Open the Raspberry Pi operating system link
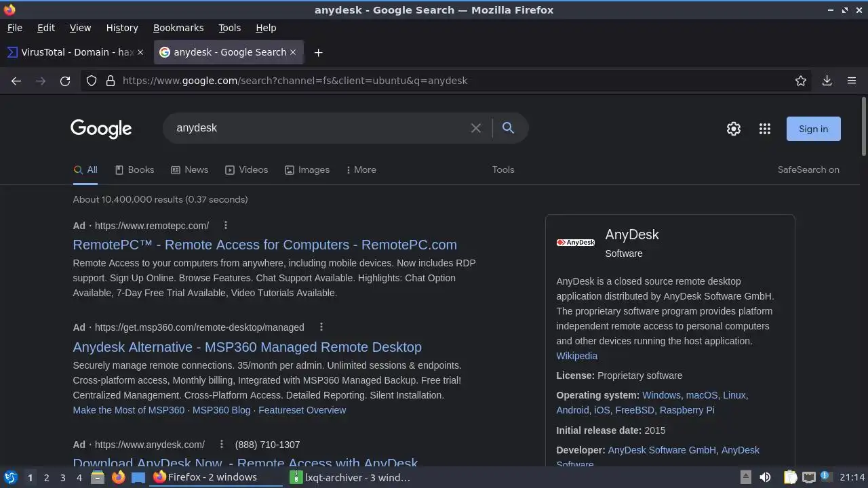868x488 pixels. (x=687, y=410)
